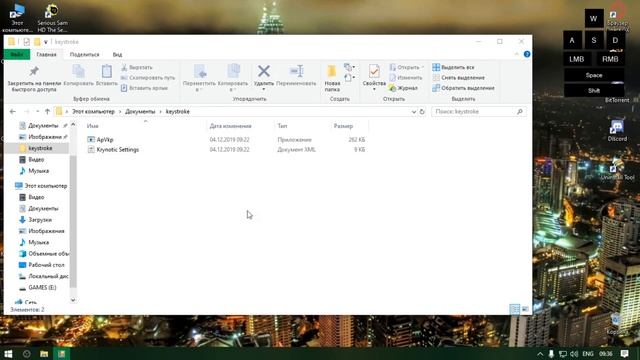Open Quick Access Toolbar customize dropdown

coord(46,42)
